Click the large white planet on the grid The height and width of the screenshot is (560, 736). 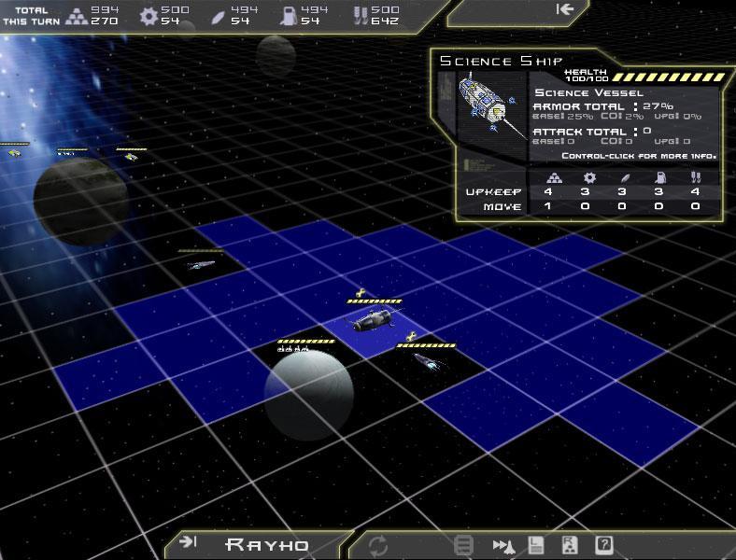click(309, 393)
